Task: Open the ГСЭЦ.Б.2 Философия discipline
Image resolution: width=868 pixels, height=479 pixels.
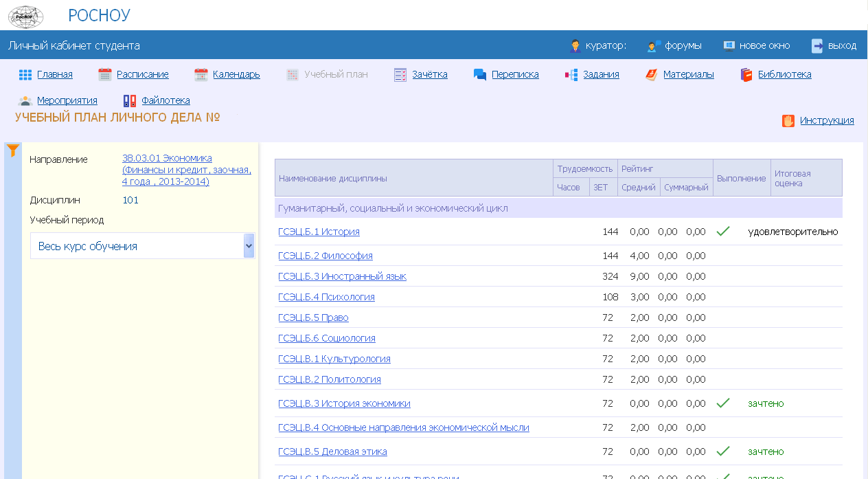Action: click(325, 256)
